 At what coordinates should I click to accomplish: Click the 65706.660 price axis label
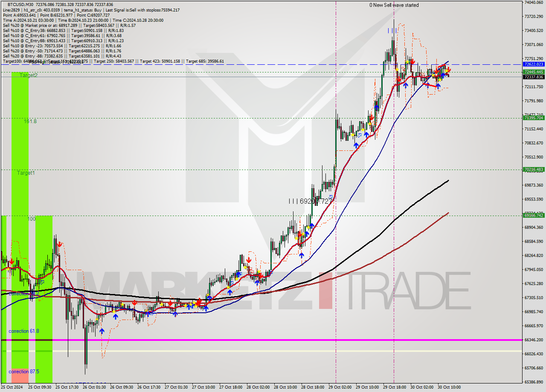[x=534, y=368]
